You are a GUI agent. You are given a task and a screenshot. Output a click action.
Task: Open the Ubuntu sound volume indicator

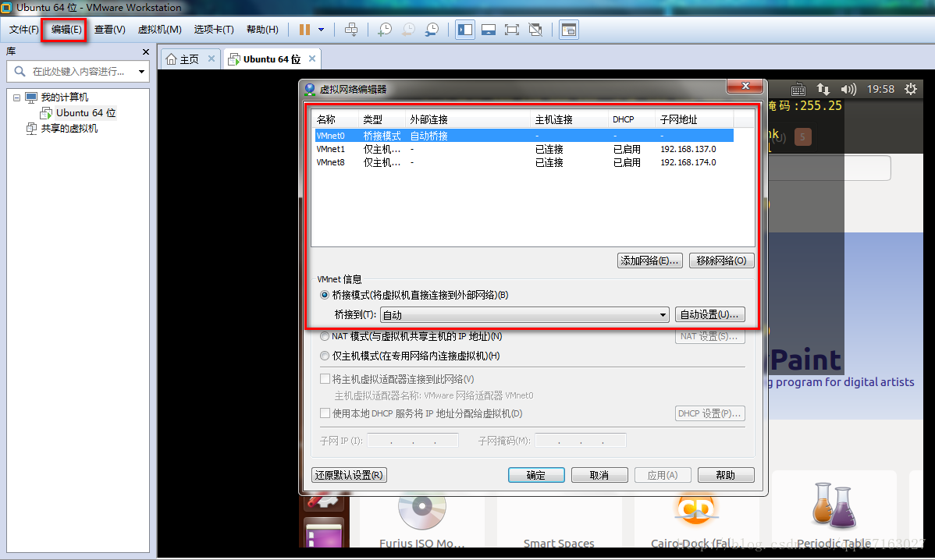click(x=848, y=90)
